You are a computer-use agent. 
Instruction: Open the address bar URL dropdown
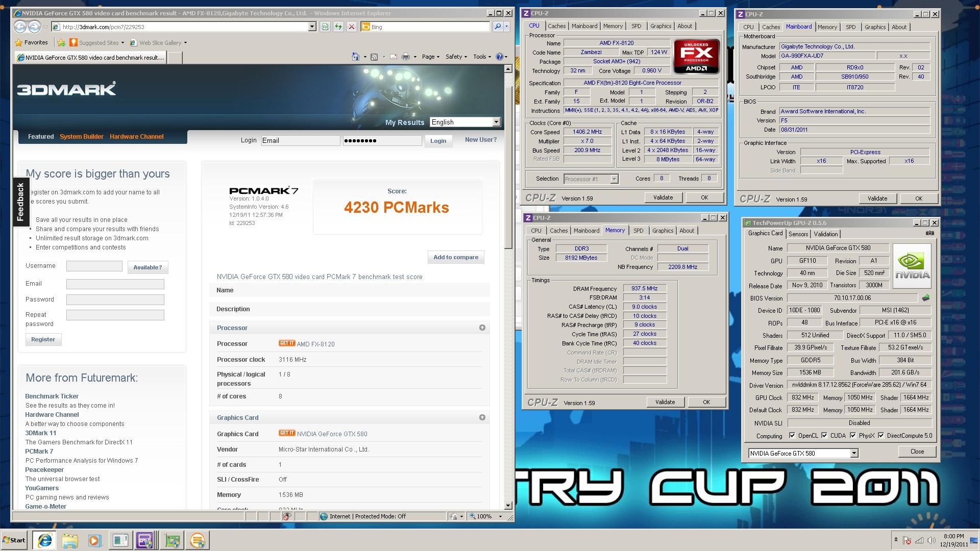312,27
